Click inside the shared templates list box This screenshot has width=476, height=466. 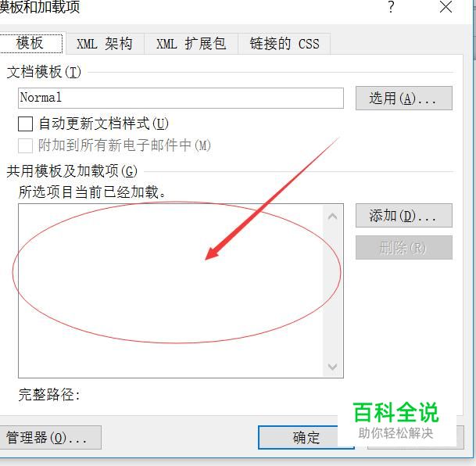tap(170, 291)
